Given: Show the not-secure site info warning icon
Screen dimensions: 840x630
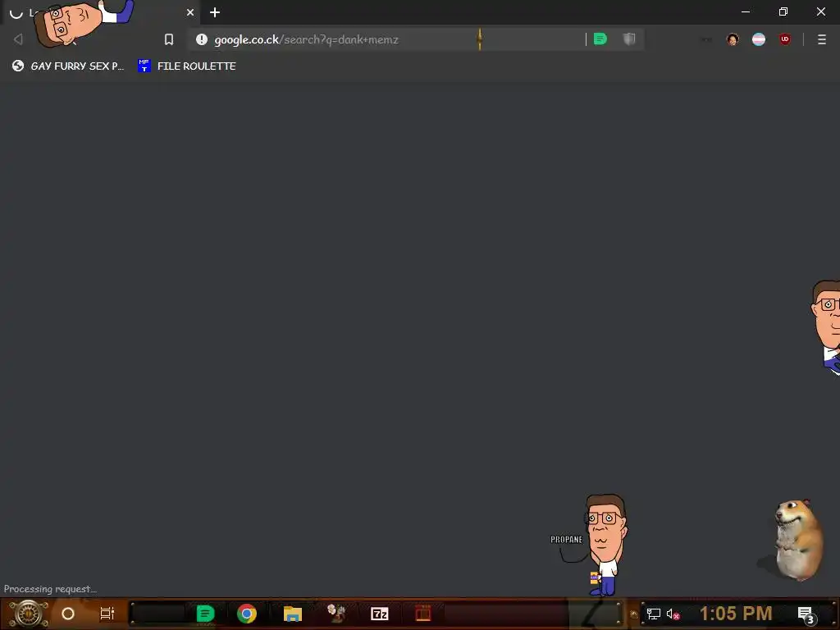Looking at the screenshot, I should point(202,39).
